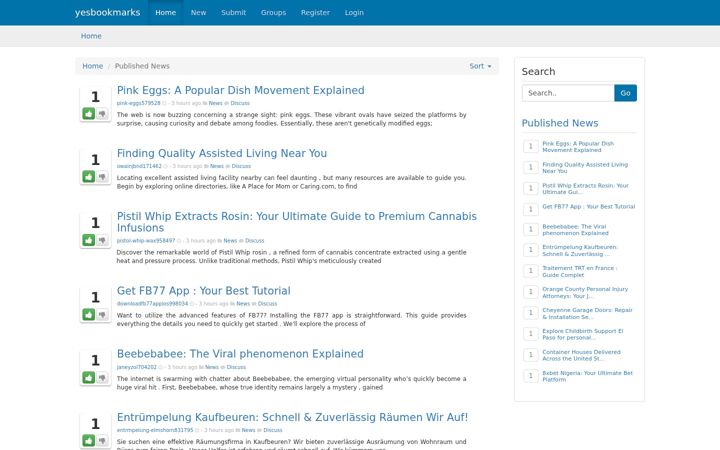Open the Groups menu item
This screenshot has width=720, height=450.
coord(273,12)
